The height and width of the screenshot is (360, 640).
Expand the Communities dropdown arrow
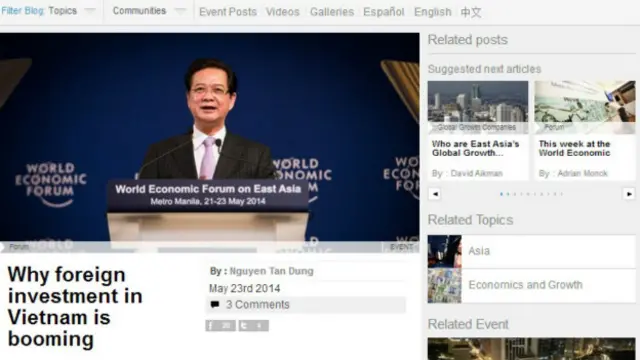[180, 11]
